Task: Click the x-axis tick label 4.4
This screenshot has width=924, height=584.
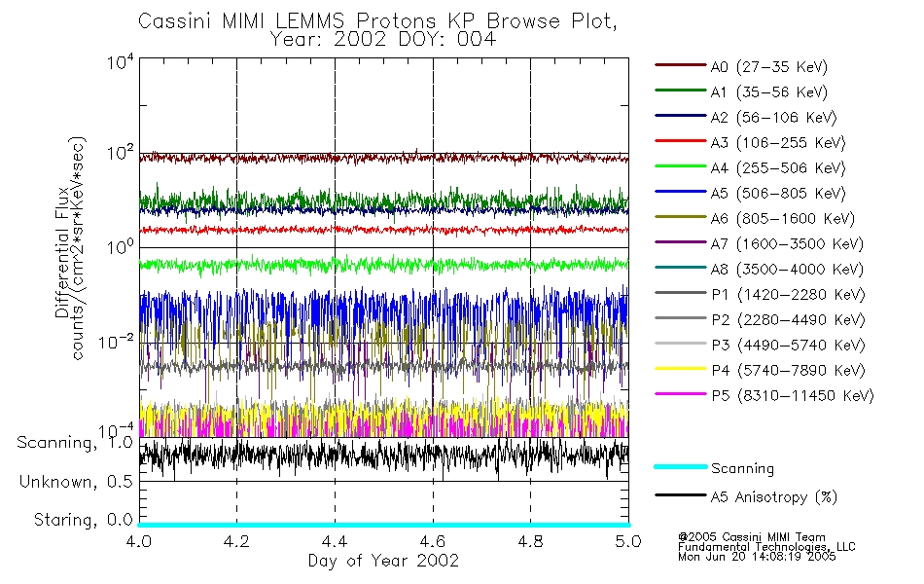Action: (x=335, y=541)
